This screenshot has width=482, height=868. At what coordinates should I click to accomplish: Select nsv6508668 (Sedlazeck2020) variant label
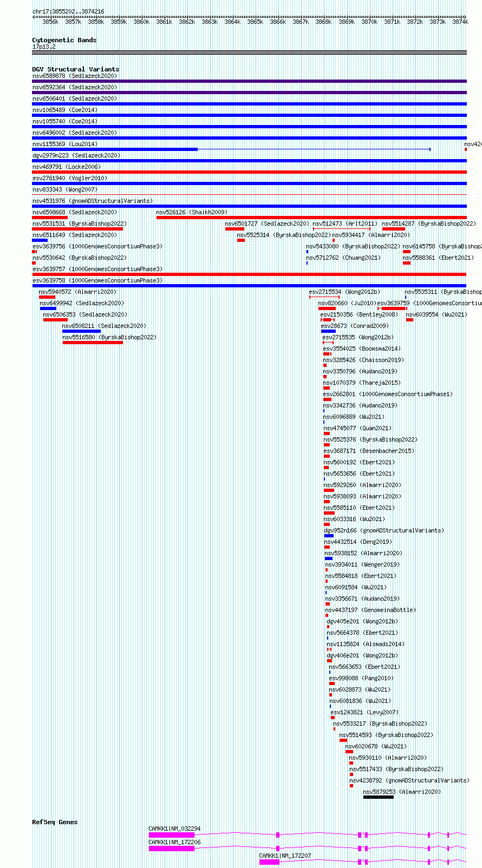(x=74, y=212)
